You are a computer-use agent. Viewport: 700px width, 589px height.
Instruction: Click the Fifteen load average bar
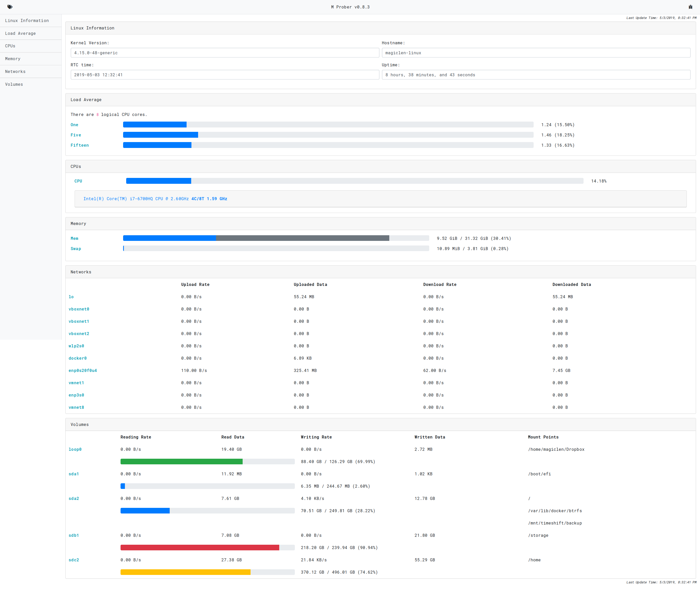pos(328,145)
